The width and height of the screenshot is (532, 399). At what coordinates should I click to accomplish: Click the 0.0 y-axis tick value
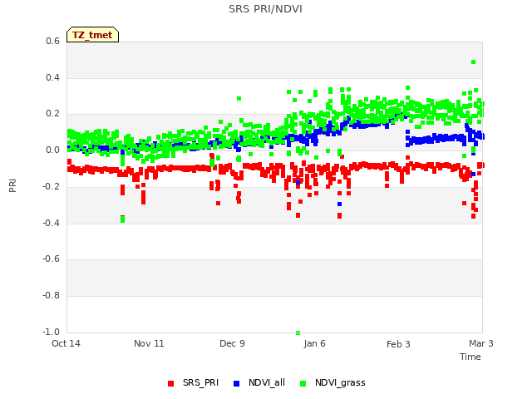click(x=52, y=150)
